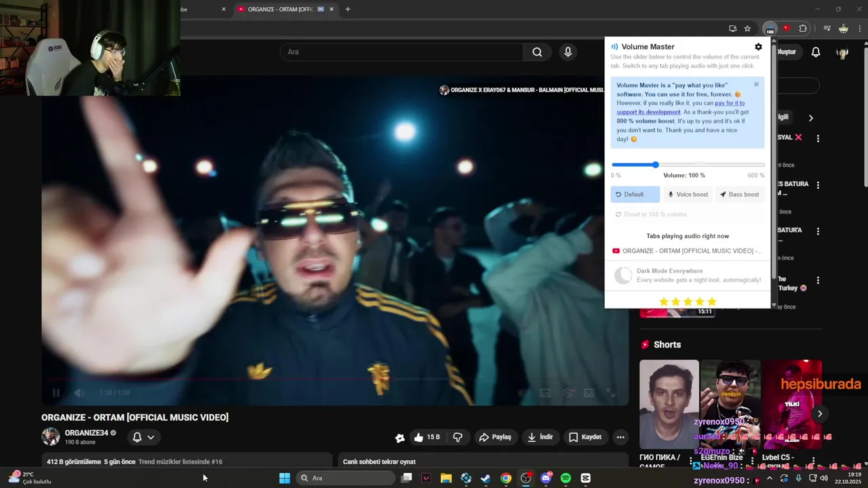The height and width of the screenshot is (488, 868).
Task: Open YouTube notifications bell
Action: pyautogui.click(x=816, y=52)
